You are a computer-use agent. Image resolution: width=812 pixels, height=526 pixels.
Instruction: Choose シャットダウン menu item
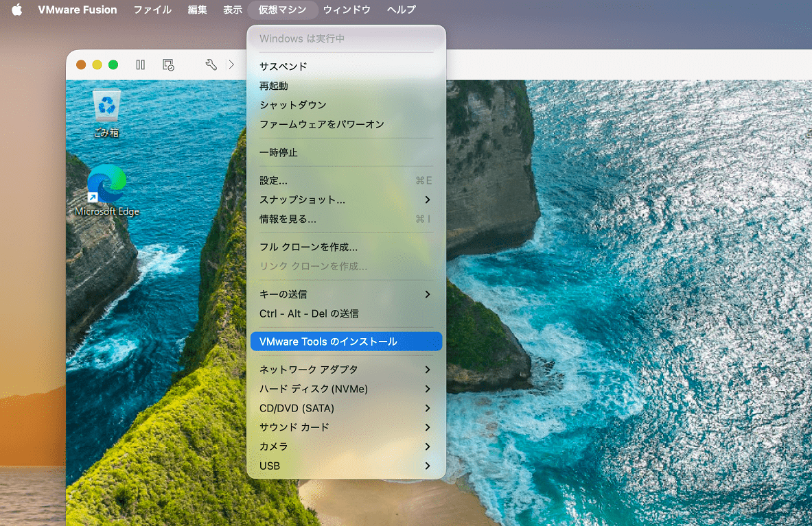[x=346, y=105]
